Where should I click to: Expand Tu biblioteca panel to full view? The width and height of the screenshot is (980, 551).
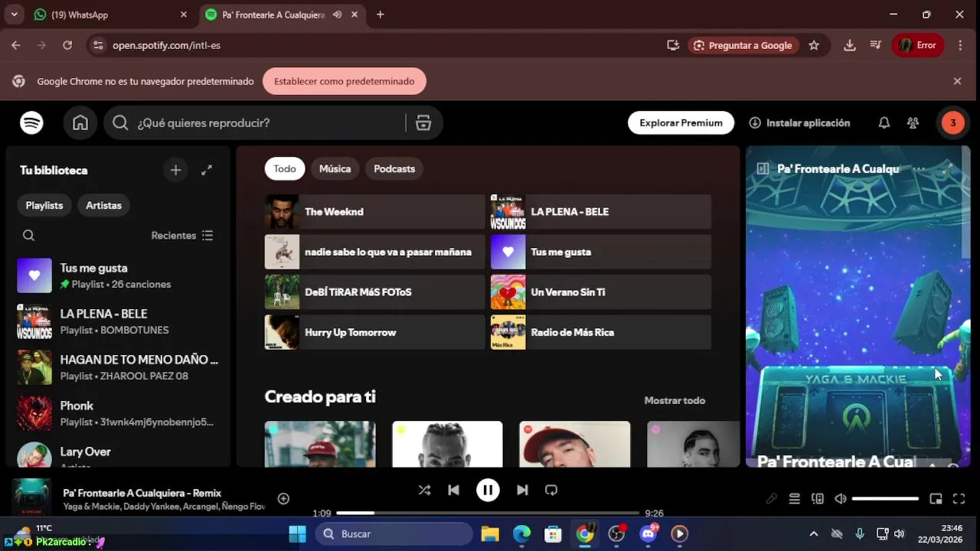coord(207,170)
